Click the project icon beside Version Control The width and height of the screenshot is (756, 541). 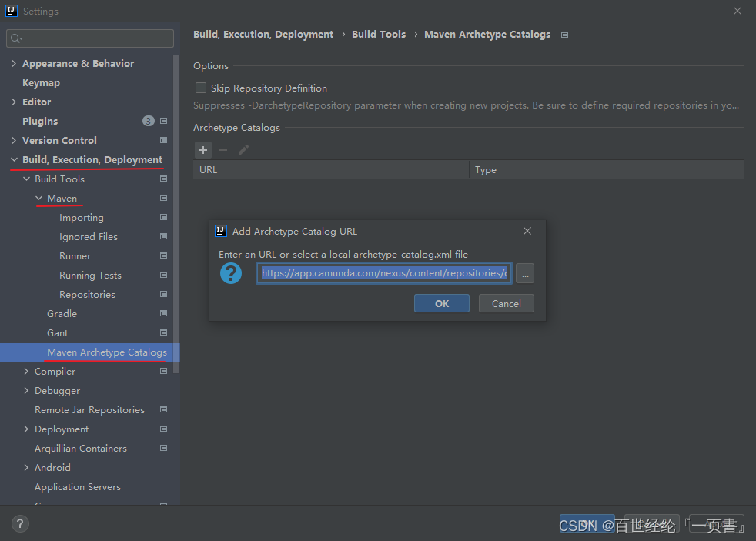pos(163,140)
